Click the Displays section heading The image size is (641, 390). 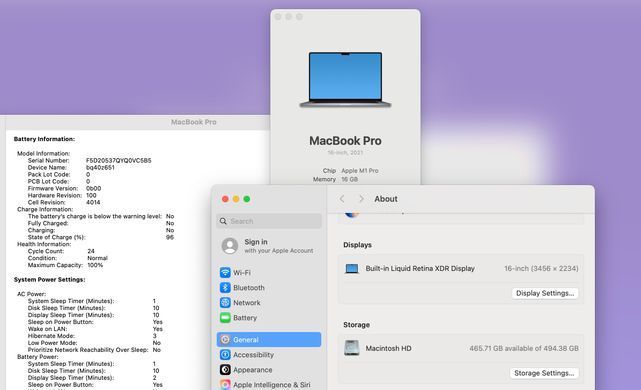point(357,245)
